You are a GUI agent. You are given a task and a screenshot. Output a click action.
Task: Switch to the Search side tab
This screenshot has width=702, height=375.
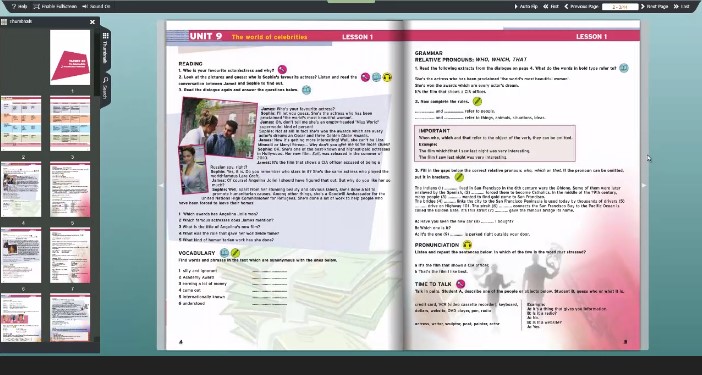click(105, 88)
